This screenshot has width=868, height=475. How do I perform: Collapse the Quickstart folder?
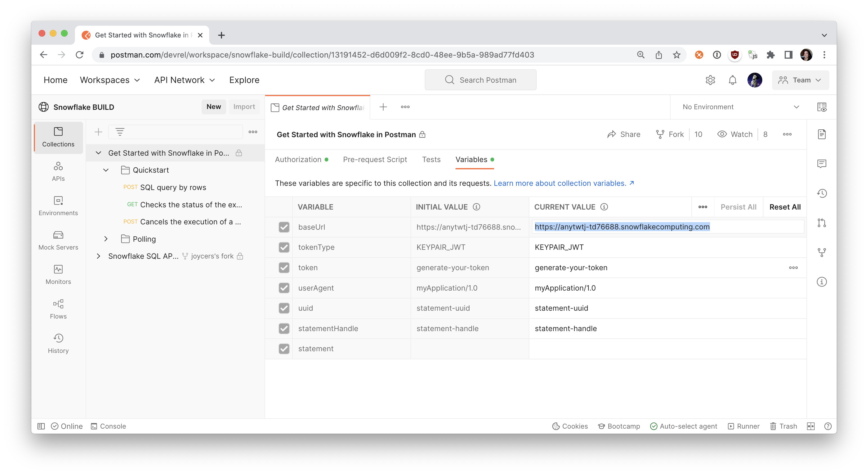tap(106, 170)
